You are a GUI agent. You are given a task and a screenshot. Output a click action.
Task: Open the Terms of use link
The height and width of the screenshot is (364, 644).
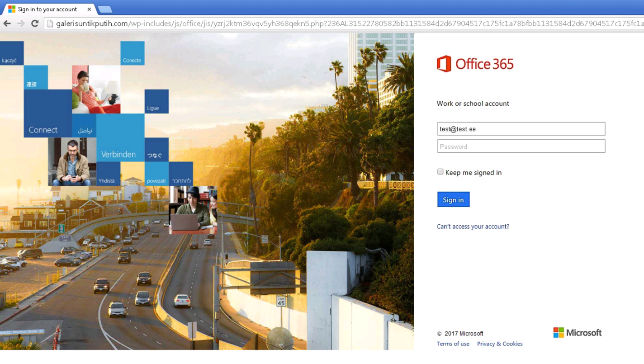pyautogui.click(x=453, y=344)
